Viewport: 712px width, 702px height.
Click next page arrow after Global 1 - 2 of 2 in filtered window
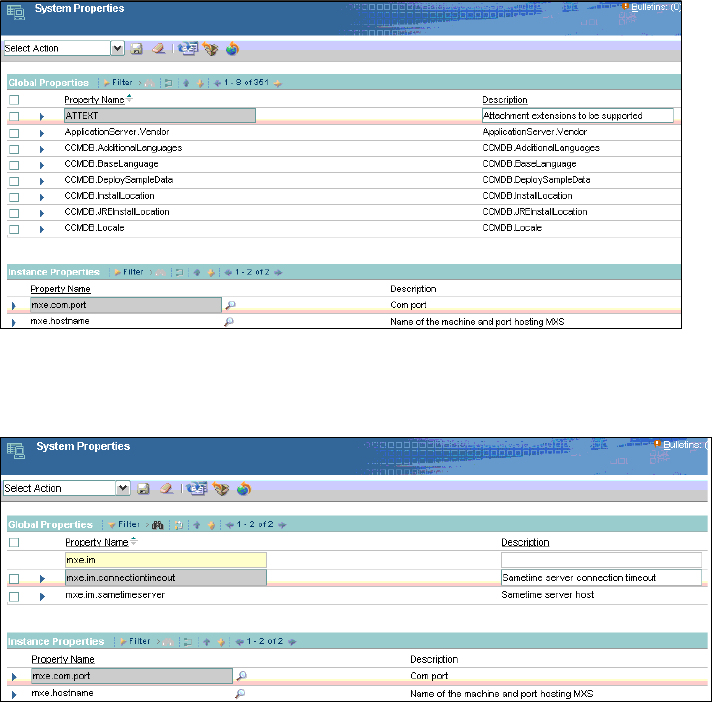coord(282,525)
